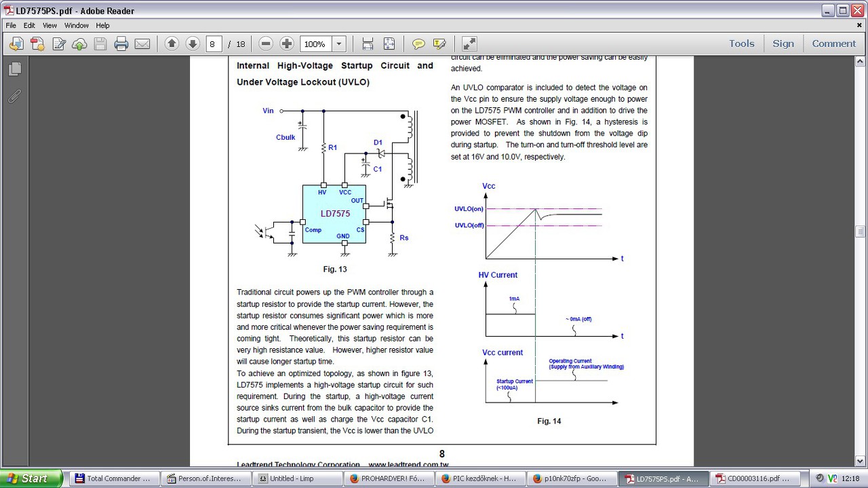Click the HV Current graph title
This screenshot has width=868, height=488.
pyautogui.click(x=498, y=275)
